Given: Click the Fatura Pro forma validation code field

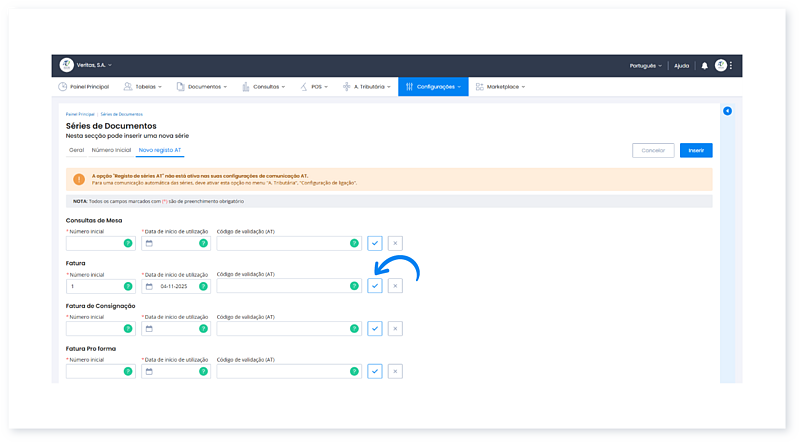Looking at the screenshot, I should coord(282,371).
